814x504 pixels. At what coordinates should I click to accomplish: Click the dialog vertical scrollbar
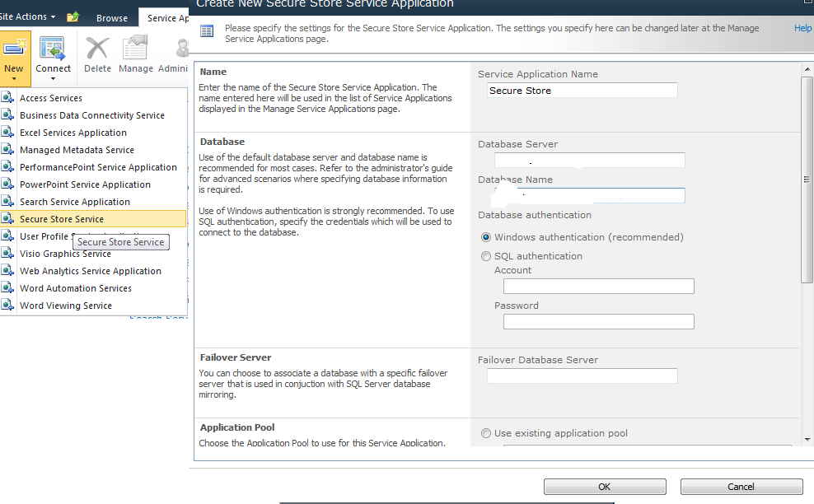[807, 247]
